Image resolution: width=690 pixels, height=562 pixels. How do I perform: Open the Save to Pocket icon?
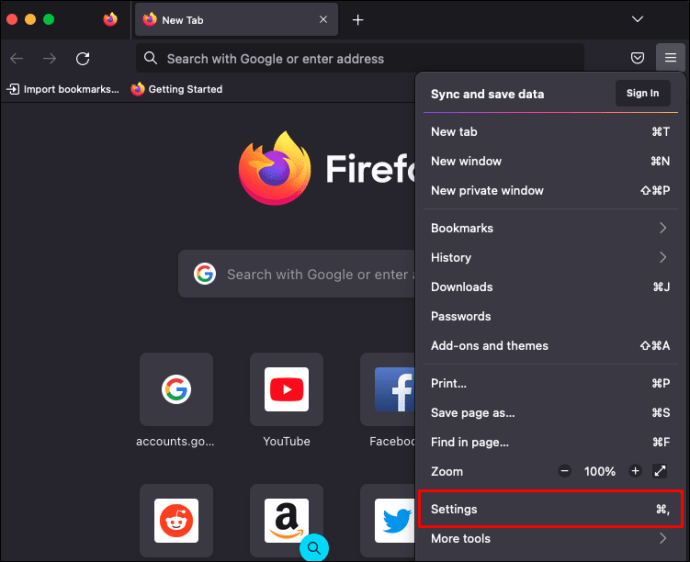637,58
